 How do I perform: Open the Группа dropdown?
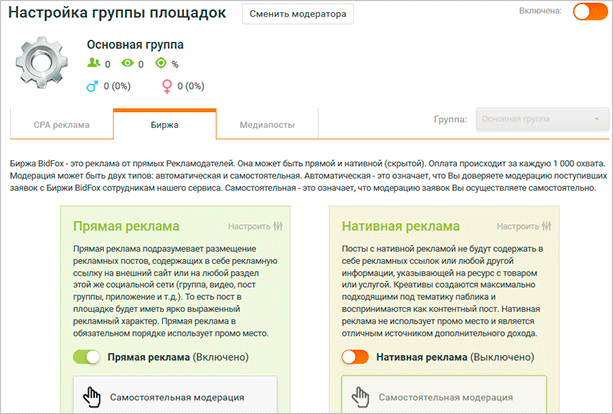tap(543, 119)
